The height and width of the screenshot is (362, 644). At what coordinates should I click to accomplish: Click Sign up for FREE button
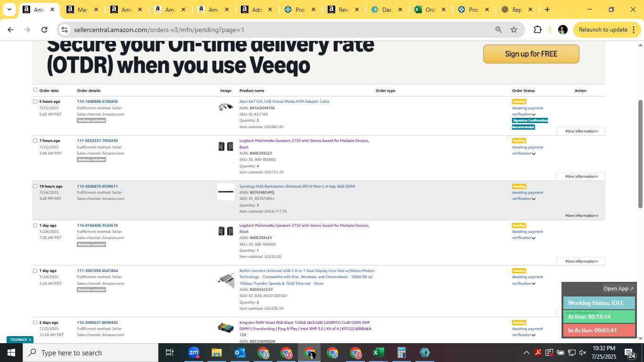(x=531, y=54)
